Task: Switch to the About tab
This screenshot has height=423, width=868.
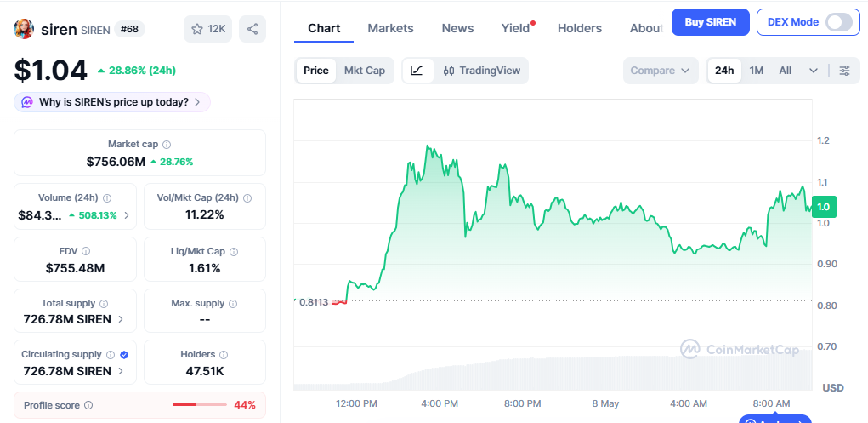Action: 646,28
